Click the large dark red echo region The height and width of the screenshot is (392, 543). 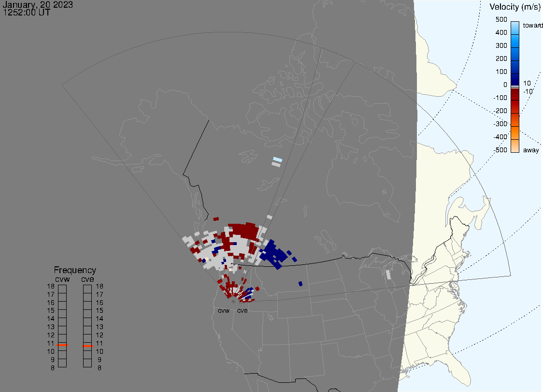pyautogui.click(x=243, y=231)
